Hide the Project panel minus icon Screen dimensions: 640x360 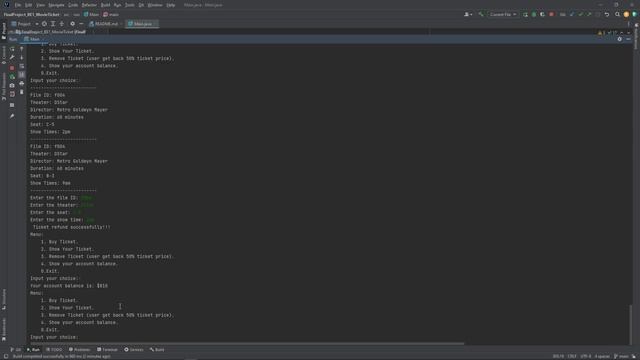[81, 24]
